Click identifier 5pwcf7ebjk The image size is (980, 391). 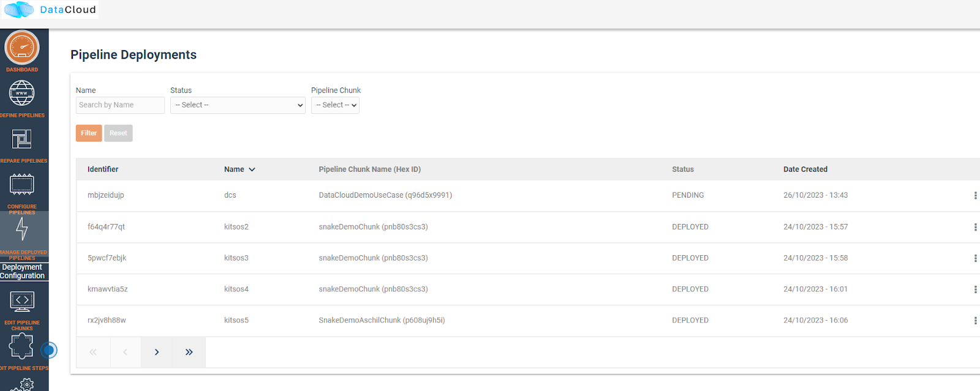coord(107,258)
